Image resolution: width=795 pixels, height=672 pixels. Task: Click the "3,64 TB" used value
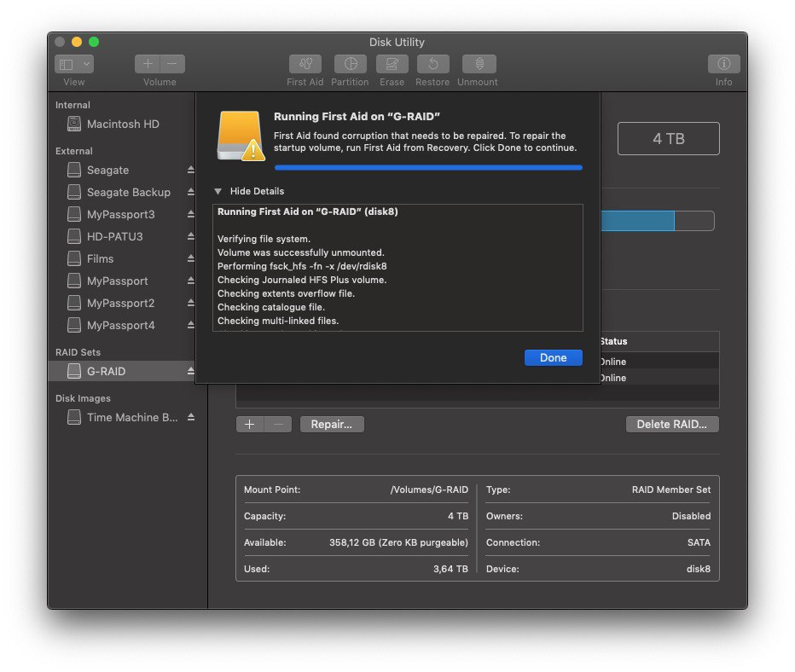click(450, 569)
